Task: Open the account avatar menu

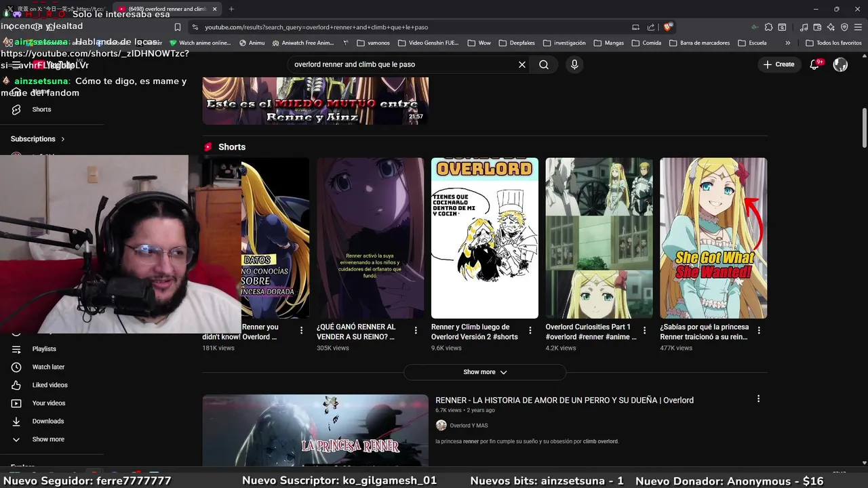Action: point(840,64)
